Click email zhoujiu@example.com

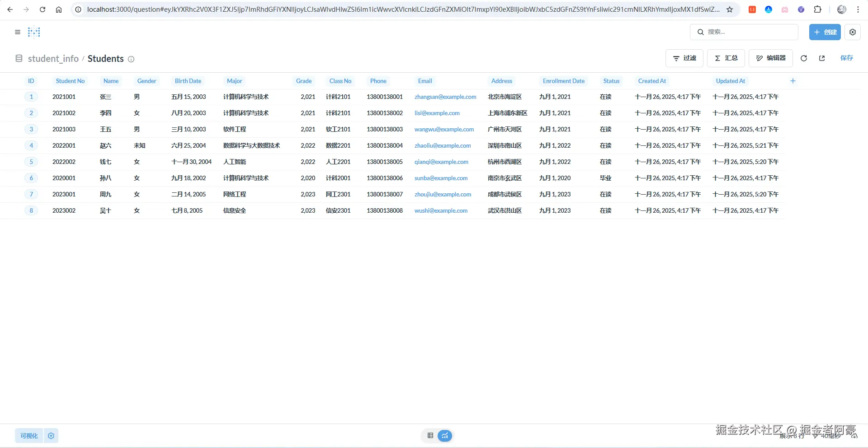(x=443, y=194)
